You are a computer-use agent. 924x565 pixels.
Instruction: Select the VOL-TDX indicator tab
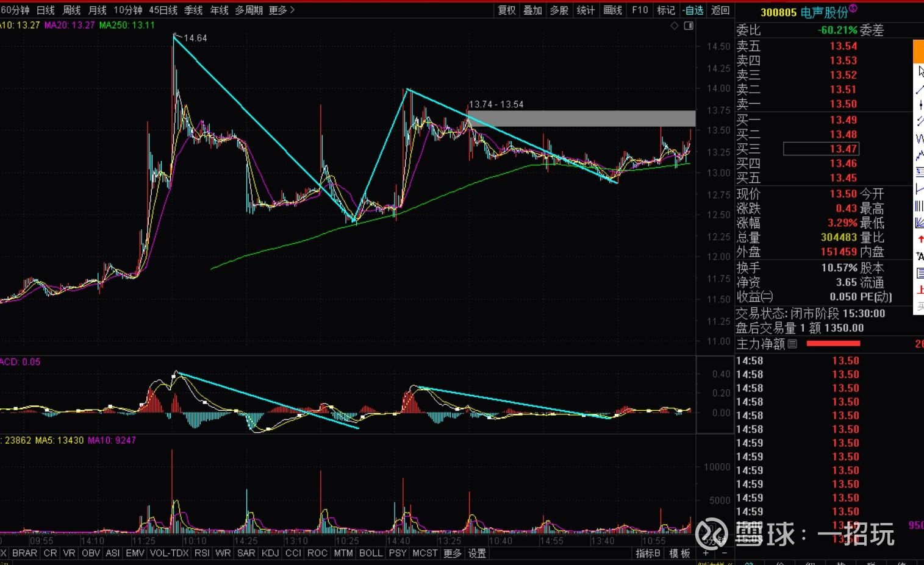point(169,553)
